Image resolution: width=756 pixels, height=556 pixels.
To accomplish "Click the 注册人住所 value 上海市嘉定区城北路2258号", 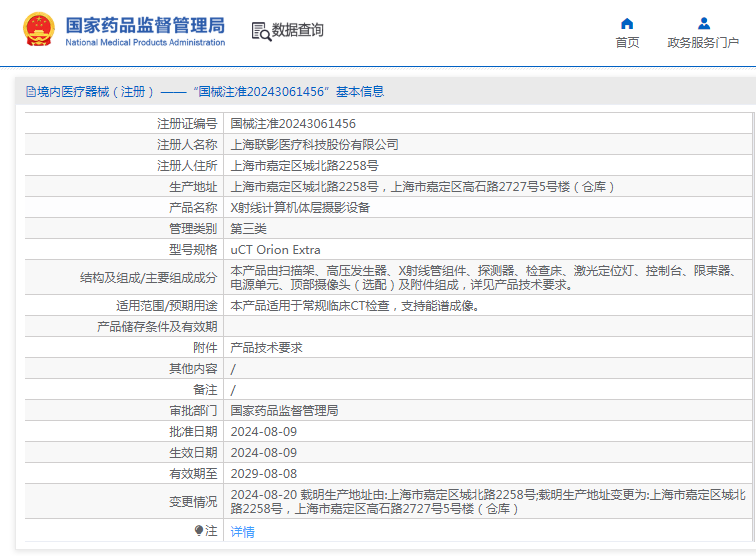I will click(304, 166).
